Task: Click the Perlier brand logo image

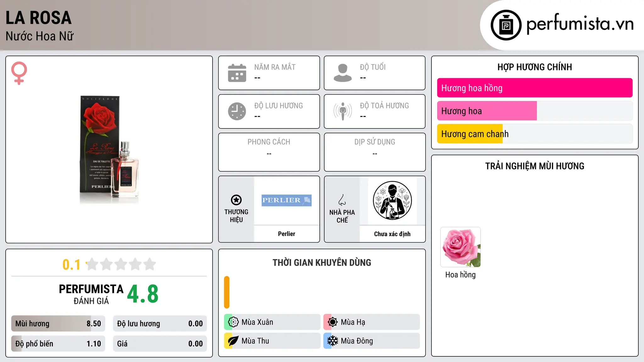Action: pyautogui.click(x=286, y=200)
